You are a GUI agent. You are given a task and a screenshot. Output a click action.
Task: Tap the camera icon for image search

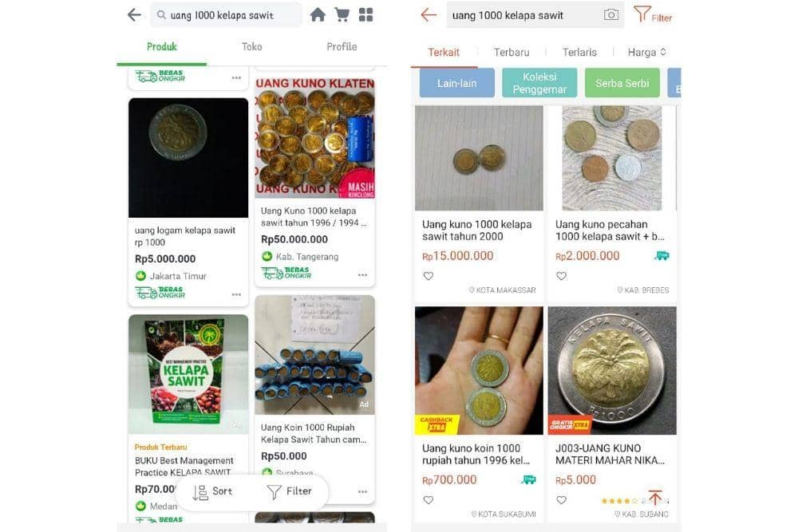[x=610, y=14]
